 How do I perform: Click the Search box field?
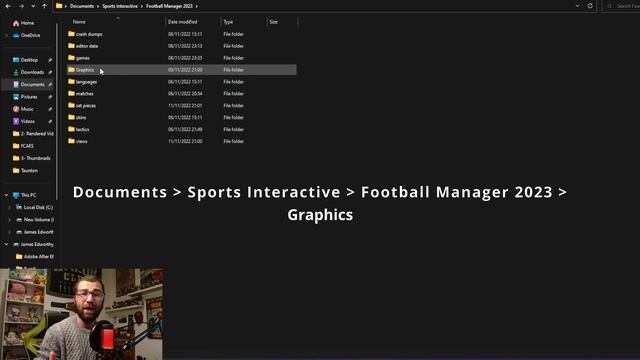point(622,6)
